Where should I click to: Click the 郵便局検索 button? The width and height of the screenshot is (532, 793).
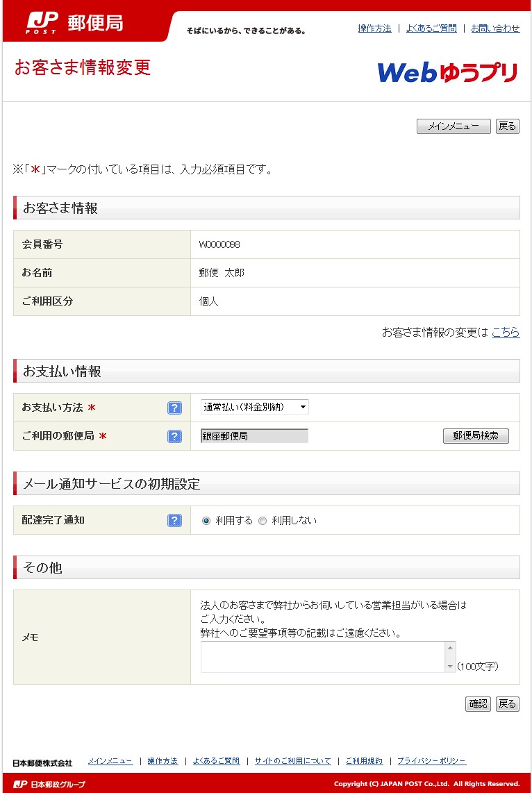pyautogui.click(x=476, y=436)
